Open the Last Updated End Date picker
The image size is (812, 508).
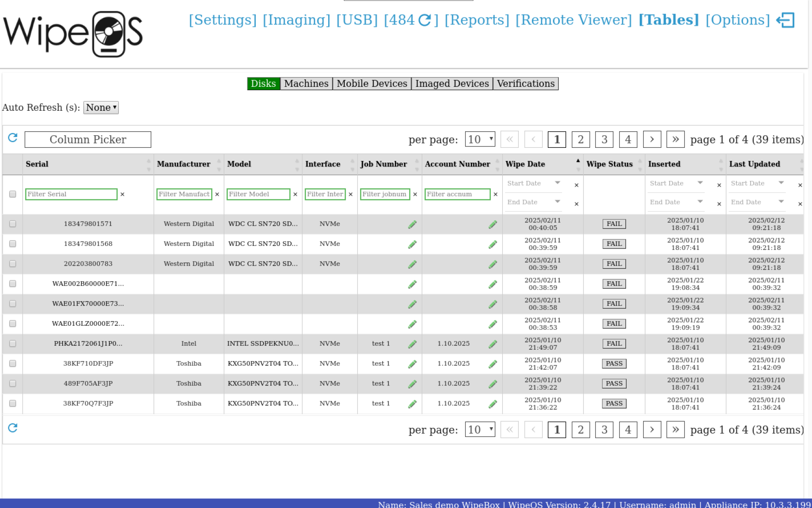[x=757, y=202]
